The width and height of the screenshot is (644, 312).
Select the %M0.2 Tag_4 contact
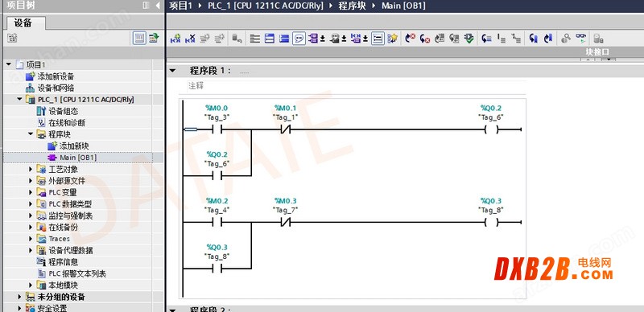pyautogui.click(x=217, y=223)
